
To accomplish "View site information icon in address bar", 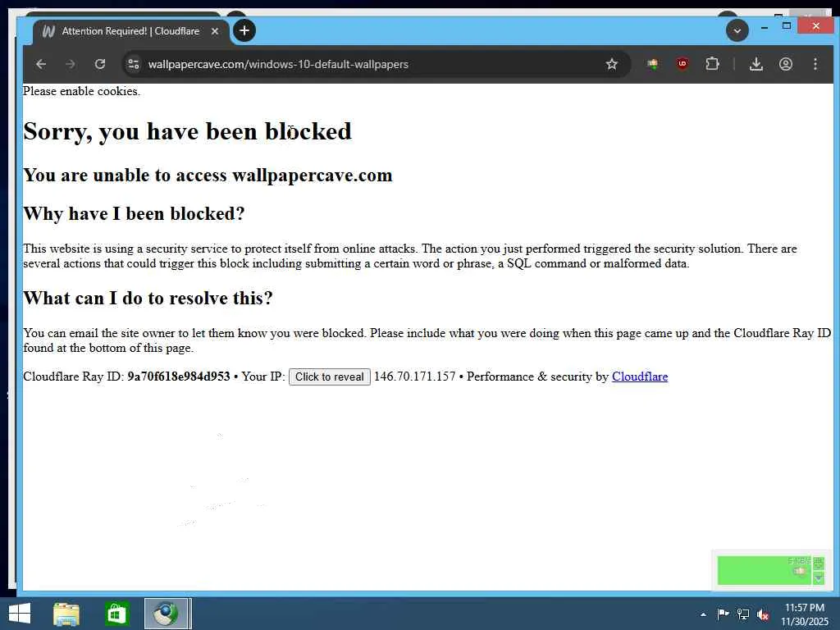I will [134, 64].
